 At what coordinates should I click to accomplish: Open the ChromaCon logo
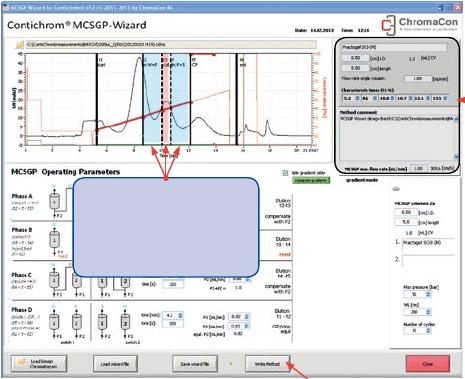(x=420, y=25)
